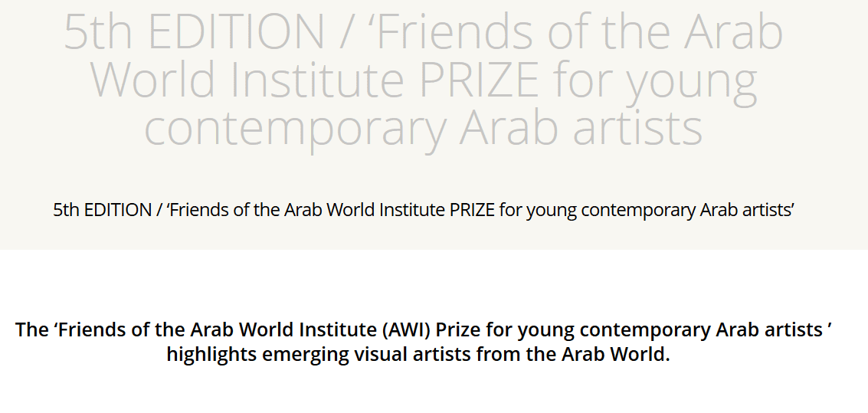Click "5th" in the large faded heading
The height and width of the screenshot is (413, 868).
[98, 33]
